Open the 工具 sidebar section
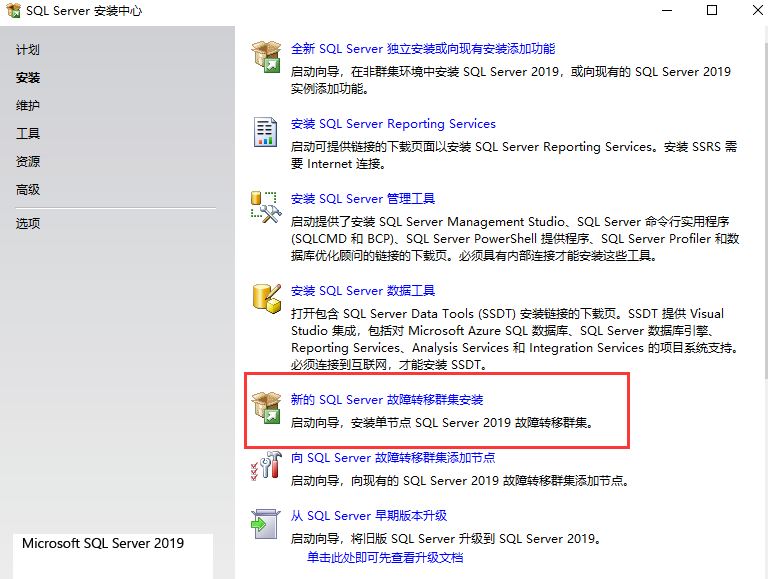This screenshot has height=579, width=768. (x=28, y=134)
